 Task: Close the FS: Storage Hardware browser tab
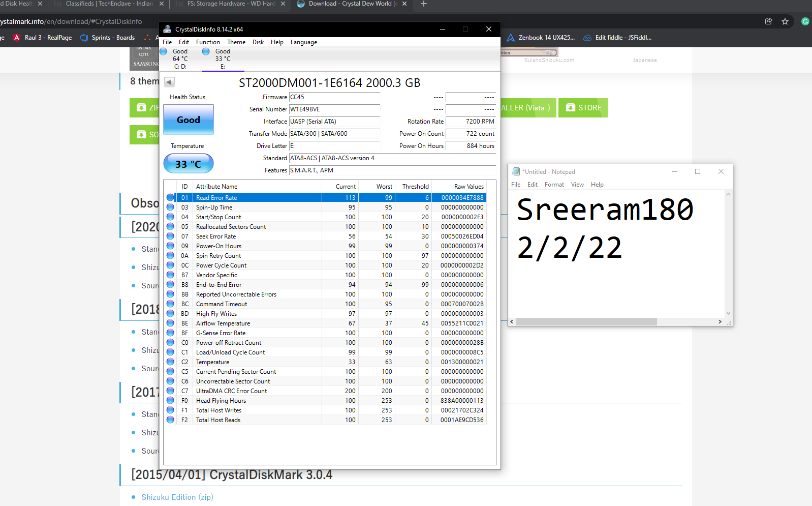283,4
